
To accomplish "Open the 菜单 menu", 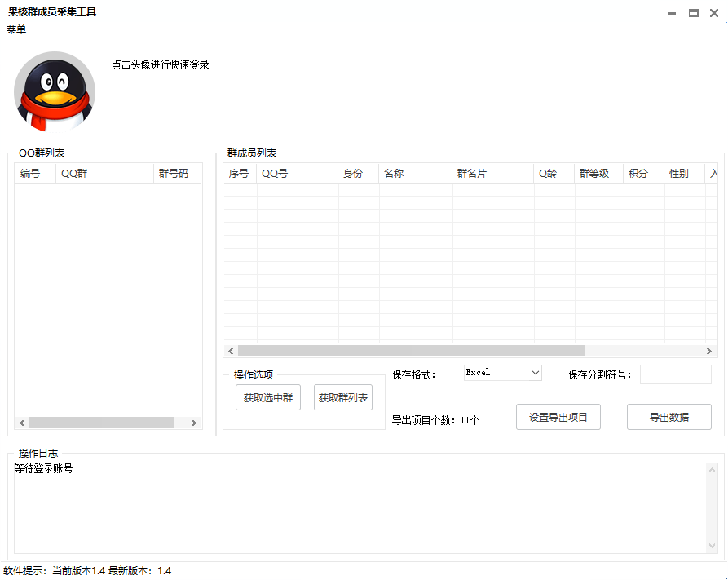I will [16, 29].
